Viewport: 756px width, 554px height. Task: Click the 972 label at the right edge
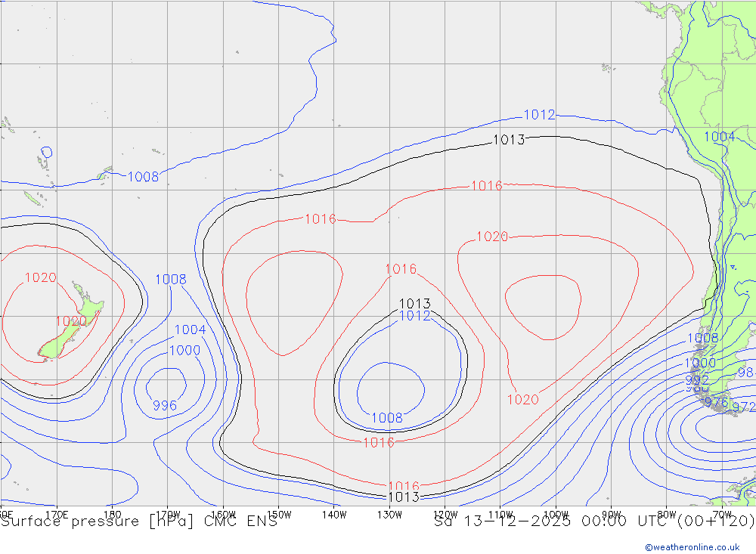744,407
